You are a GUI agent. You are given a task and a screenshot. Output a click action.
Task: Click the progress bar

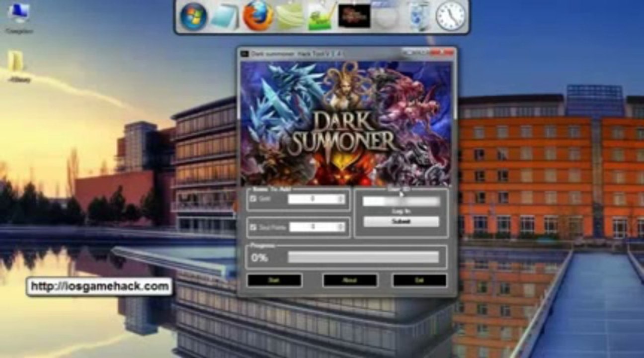click(x=363, y=257)
